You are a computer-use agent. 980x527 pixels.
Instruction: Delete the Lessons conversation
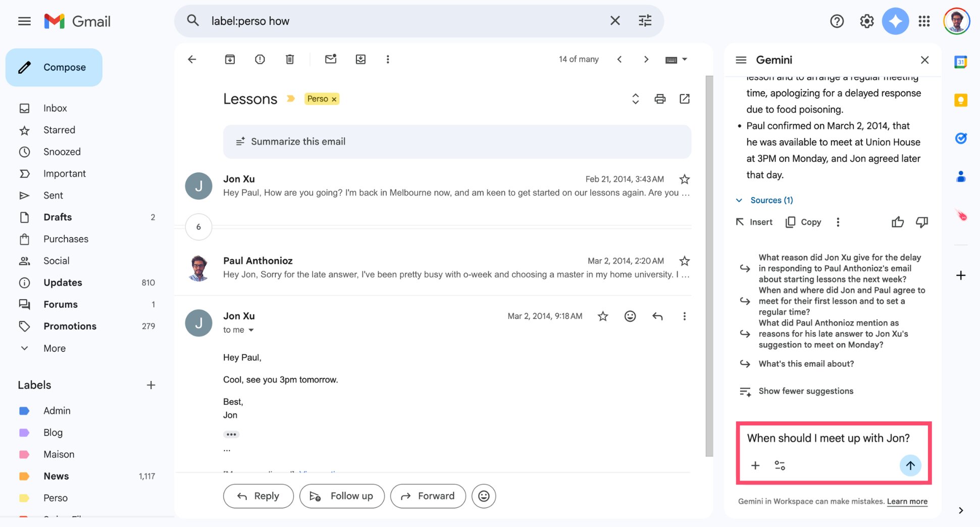click(x=289, y=59)
